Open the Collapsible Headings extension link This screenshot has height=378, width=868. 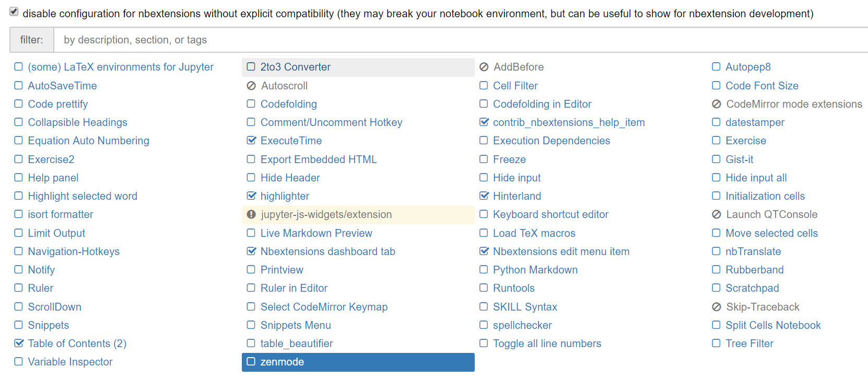coord(78,122)
